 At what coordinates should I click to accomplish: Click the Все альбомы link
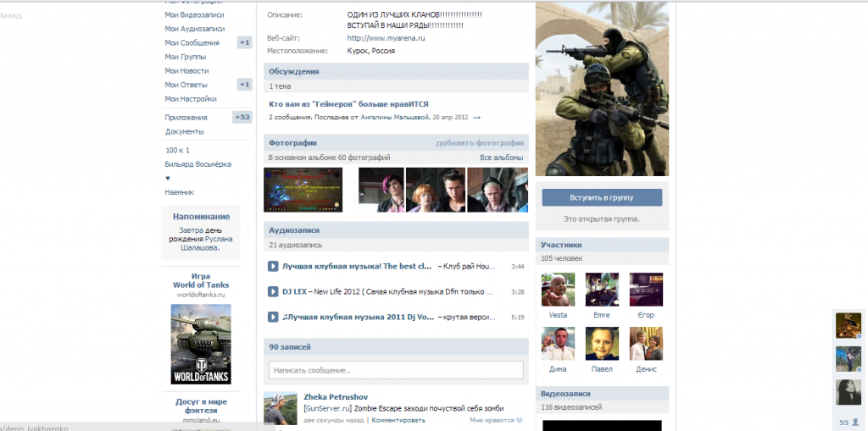point(501,157)
